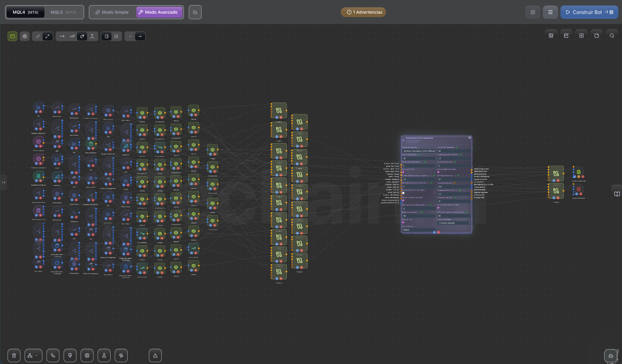
Task: Switch to the MQL5 (MT5) tab
Action: (63, 12)
